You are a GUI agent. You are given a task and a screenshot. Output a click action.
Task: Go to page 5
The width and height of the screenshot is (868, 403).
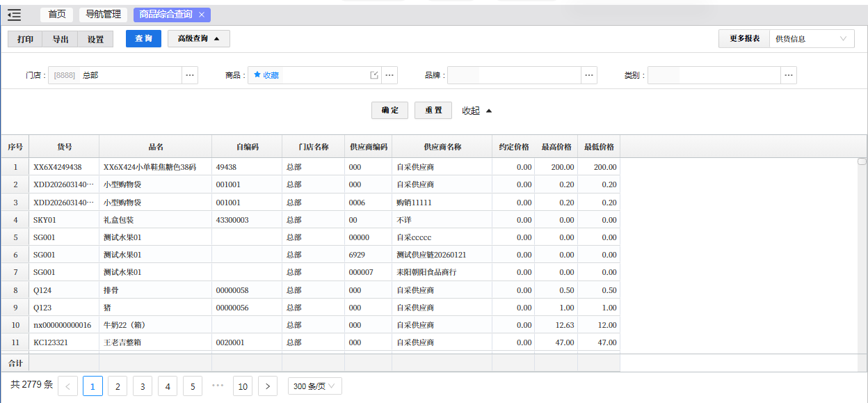[x=193, y=386]
